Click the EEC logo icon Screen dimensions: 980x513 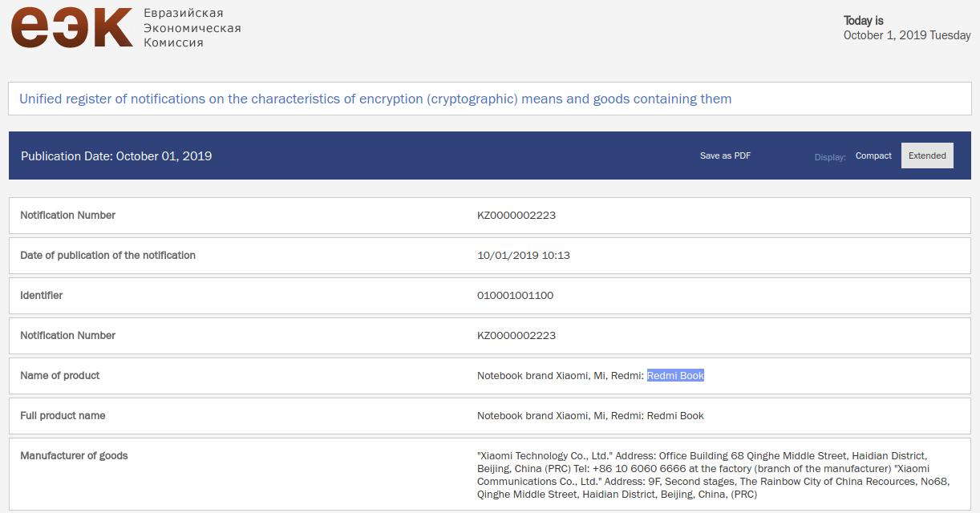[72, 27]
